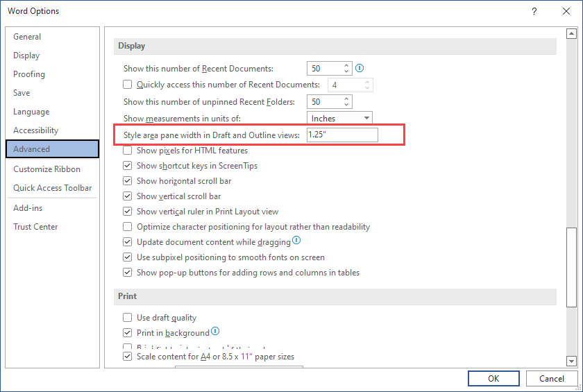583x392 pixels.
Task: Click the scrollbar down arrow
Action: [571, 360]
